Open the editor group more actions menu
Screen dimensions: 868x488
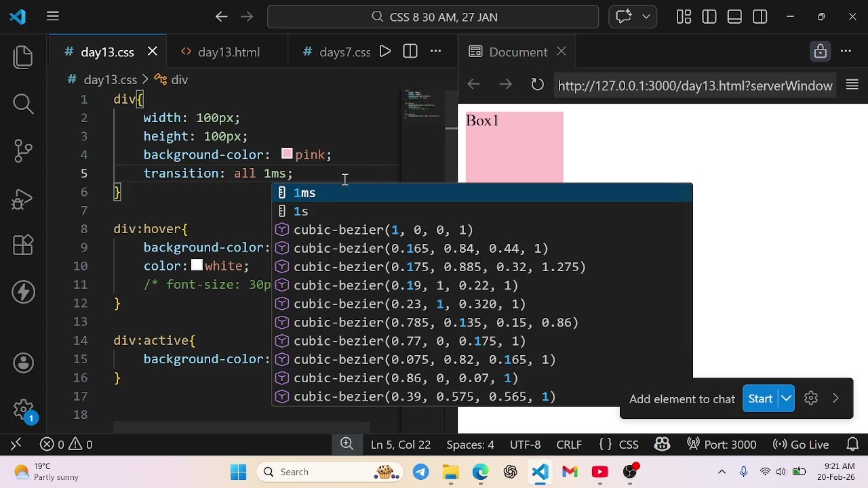coord(436,52)
